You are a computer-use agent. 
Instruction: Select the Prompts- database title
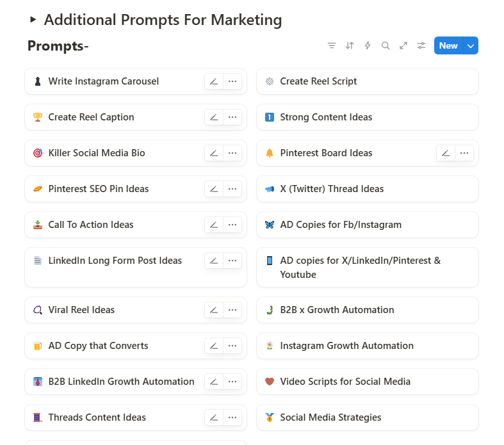pyautogui.click(x=58, y=46)
